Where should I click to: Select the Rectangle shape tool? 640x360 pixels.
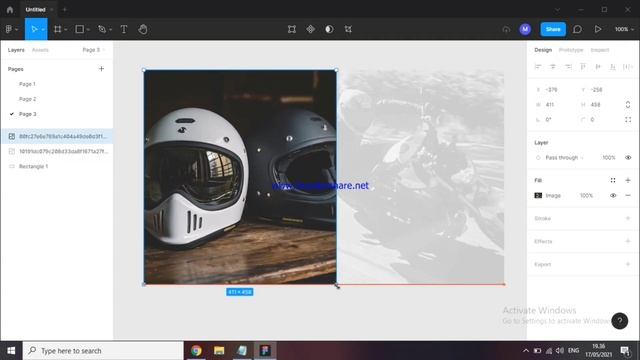coord(80,29)
